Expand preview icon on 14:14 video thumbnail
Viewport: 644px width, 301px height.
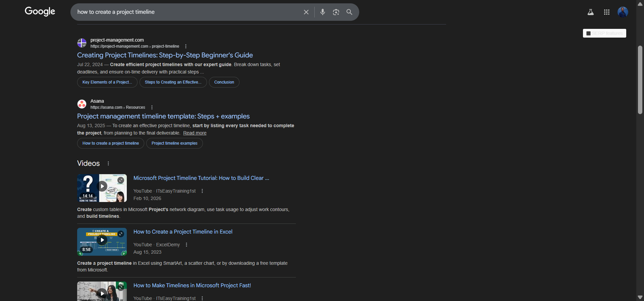(x=121, y=180)
